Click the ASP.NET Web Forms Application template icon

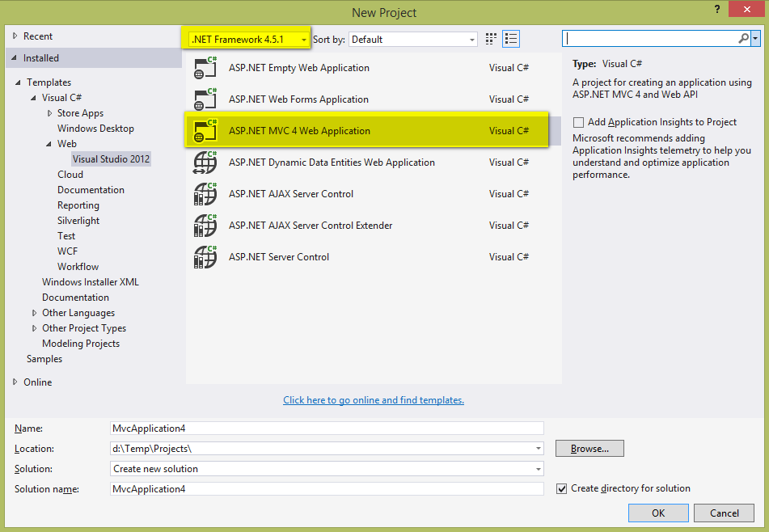point(205,99)
